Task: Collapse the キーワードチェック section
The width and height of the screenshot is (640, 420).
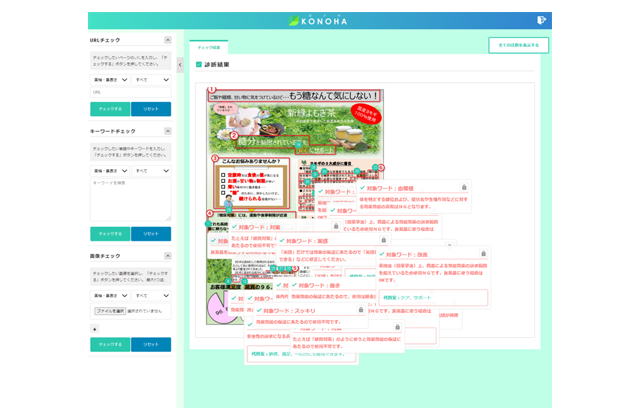Action: point(168,131)
